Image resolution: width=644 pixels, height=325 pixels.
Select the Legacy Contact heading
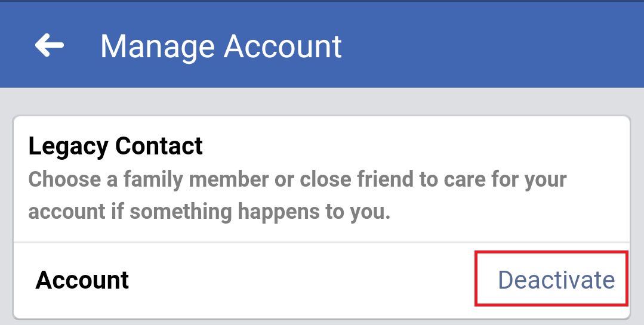point(116,146)
